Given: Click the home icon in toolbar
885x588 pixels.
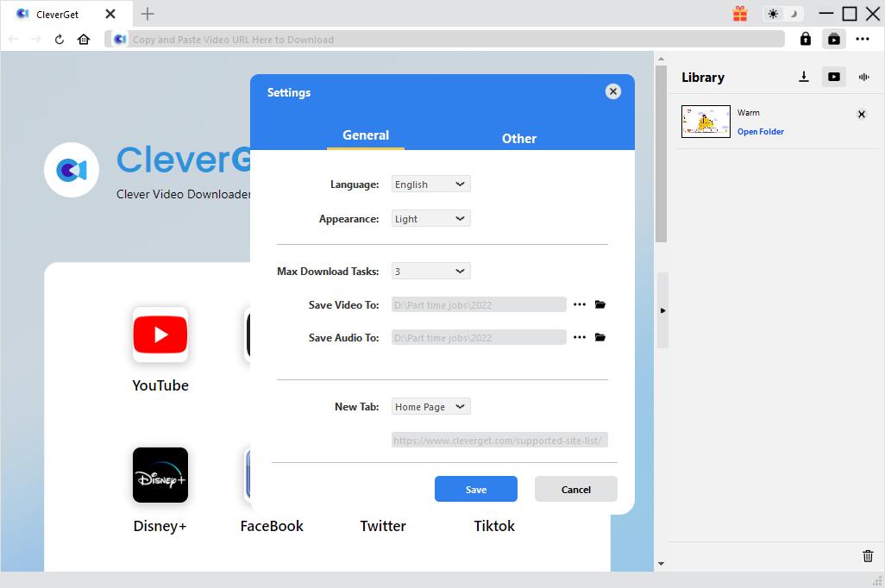Looking at the screenshot, I should point(82,39).
